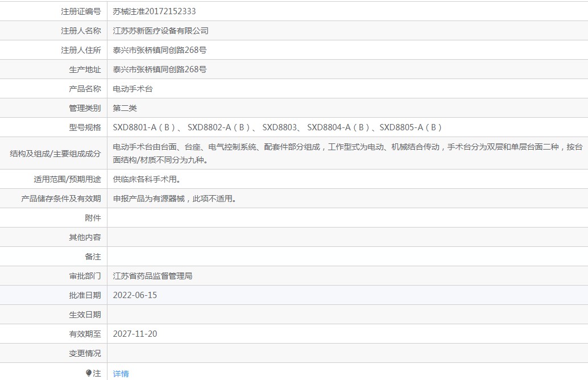
Task: Click the 结构及组成/主要组成成分 label
Action: click(x=55, y=154)
